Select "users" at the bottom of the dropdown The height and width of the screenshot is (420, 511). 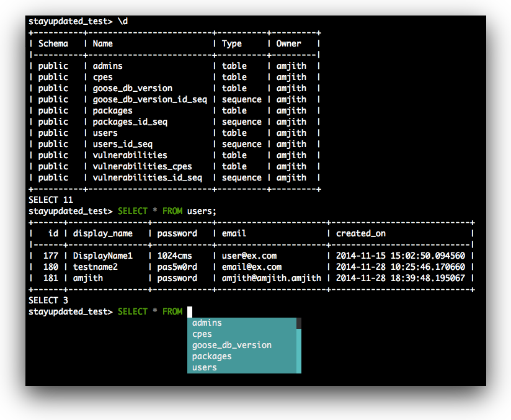(x=204, y=367)
